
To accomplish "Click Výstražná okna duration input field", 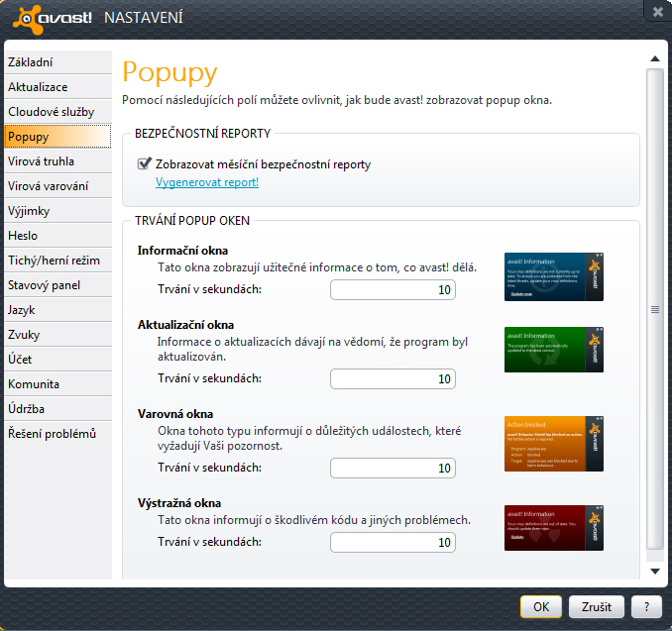I will pyautogui.click(x=392, y=542).
